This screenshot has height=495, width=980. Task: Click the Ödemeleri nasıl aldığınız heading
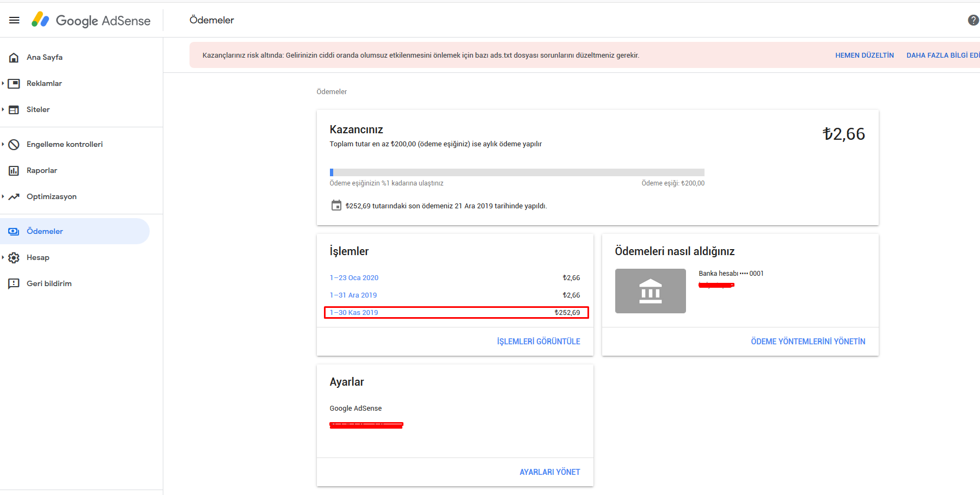[x=675, y=251]
